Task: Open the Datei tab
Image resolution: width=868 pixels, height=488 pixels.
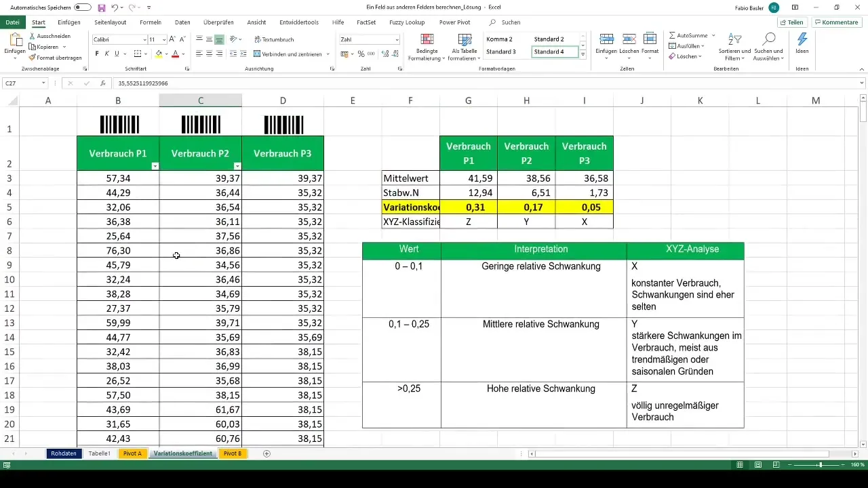Action: (12, 22)
